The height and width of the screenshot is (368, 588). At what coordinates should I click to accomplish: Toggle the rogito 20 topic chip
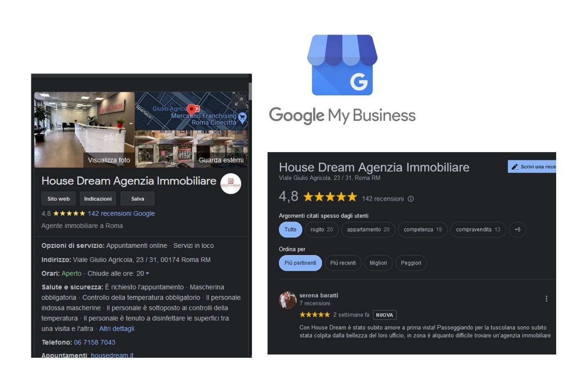pos(321,229)
